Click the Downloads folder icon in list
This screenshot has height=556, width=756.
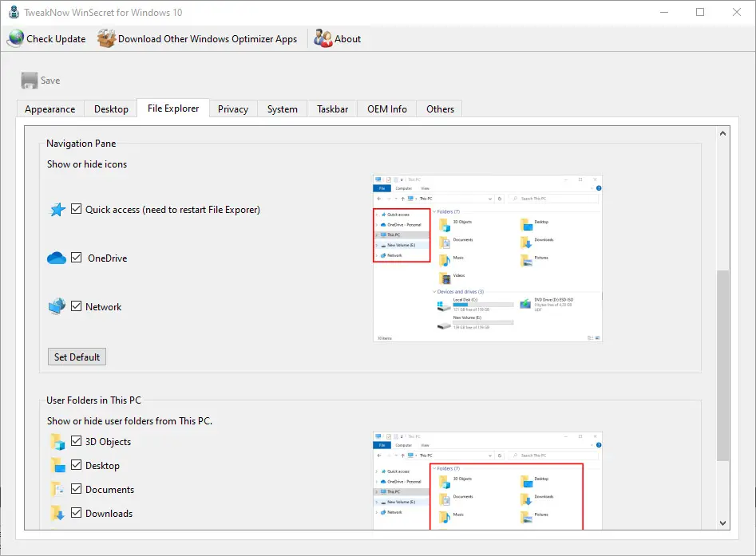coord(57,513)
